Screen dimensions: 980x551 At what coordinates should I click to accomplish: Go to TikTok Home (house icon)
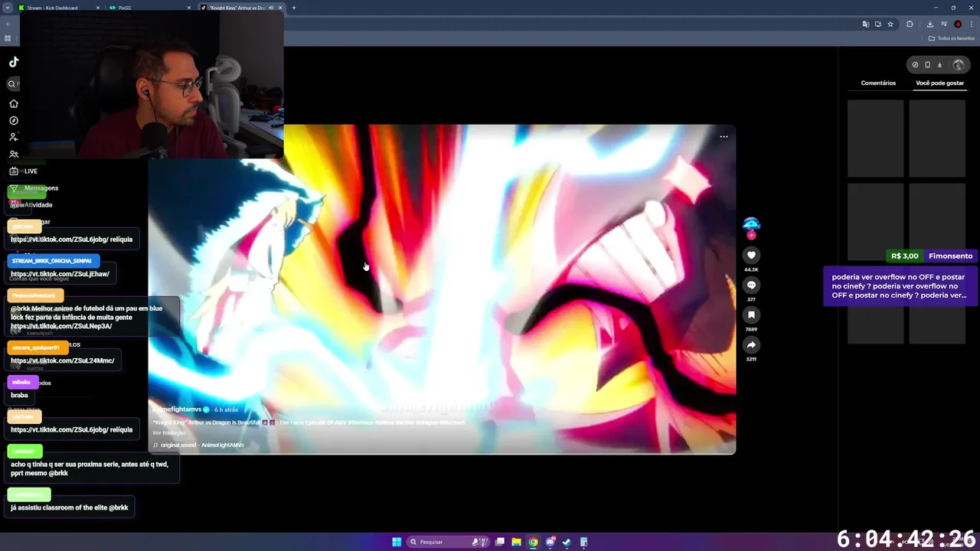[x=14, y=103]
